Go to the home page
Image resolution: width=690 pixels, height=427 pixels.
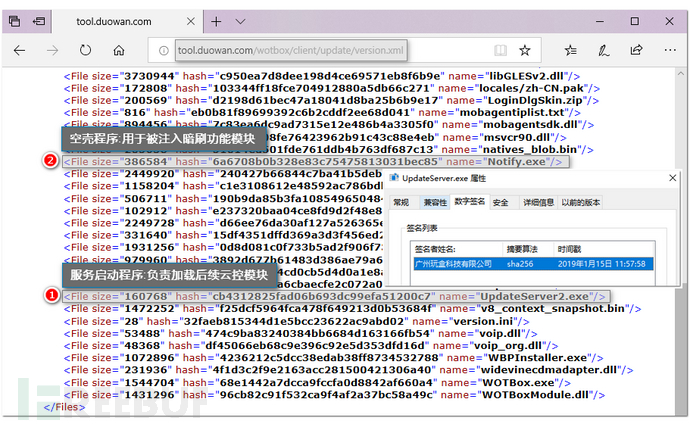(x=119, y=51)
